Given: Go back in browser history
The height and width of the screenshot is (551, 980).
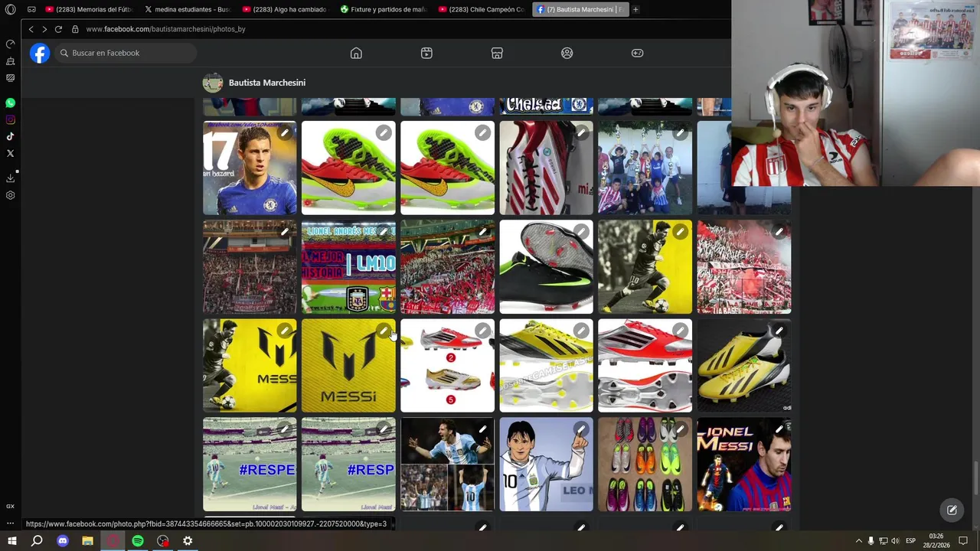Looking at the screenshot, I should point(31,29).
